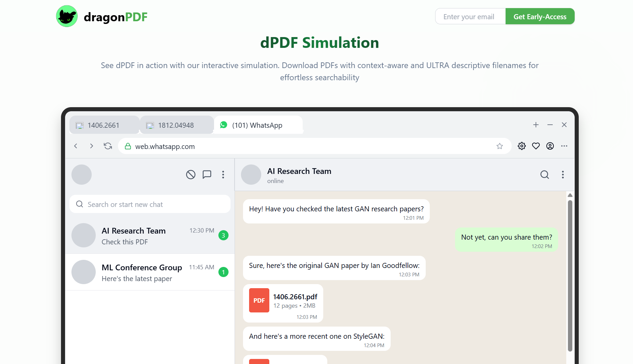Open the sidebar vertical dots menu
Image resolution: width=633 pixels, height=364 pixels.
pos(223,175)
